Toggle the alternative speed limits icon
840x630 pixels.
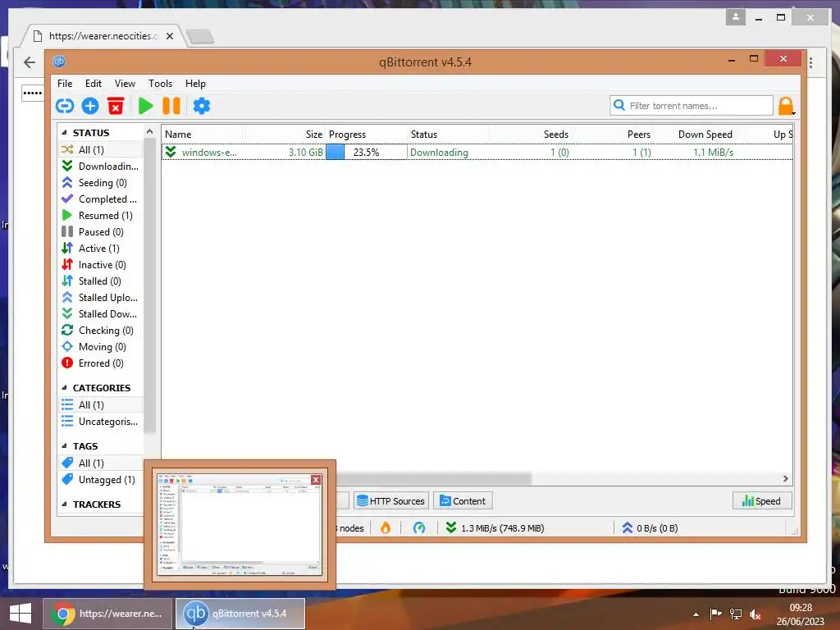point(419,527)
